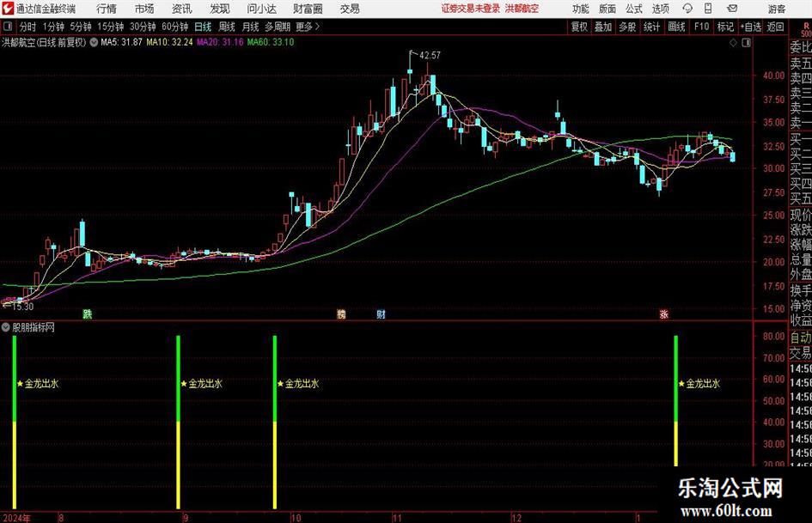Click the MA10: 32.24 indicator value
Screen dimensions: 812x523
click(x=169, y=42)
